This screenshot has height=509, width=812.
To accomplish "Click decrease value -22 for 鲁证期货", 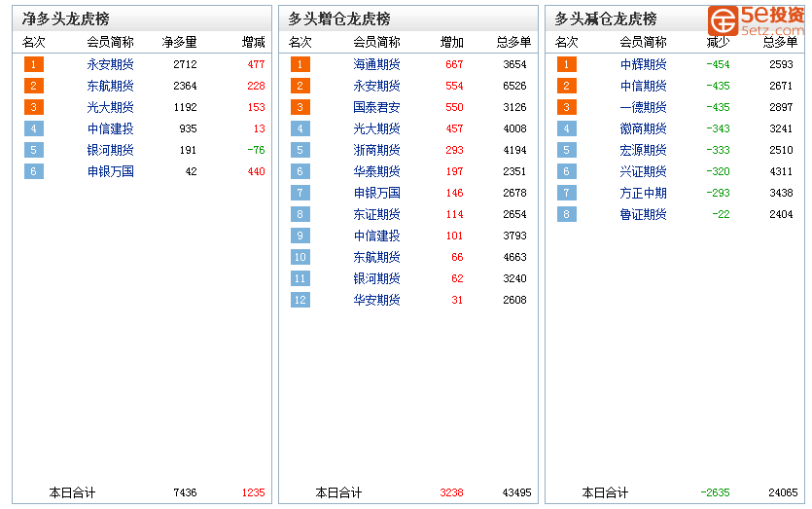I will click(721, 214).
